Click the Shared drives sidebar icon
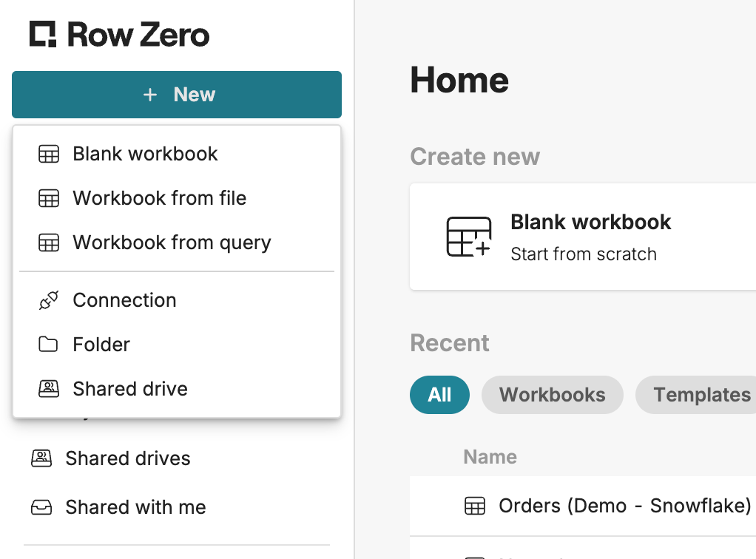 coord(41,458)
